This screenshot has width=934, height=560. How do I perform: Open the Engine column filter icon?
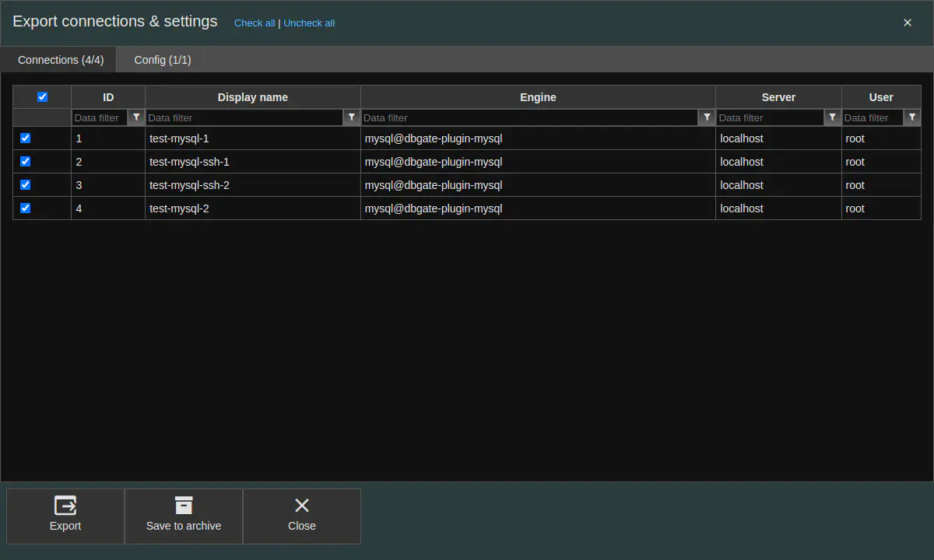tap(707, 117)
